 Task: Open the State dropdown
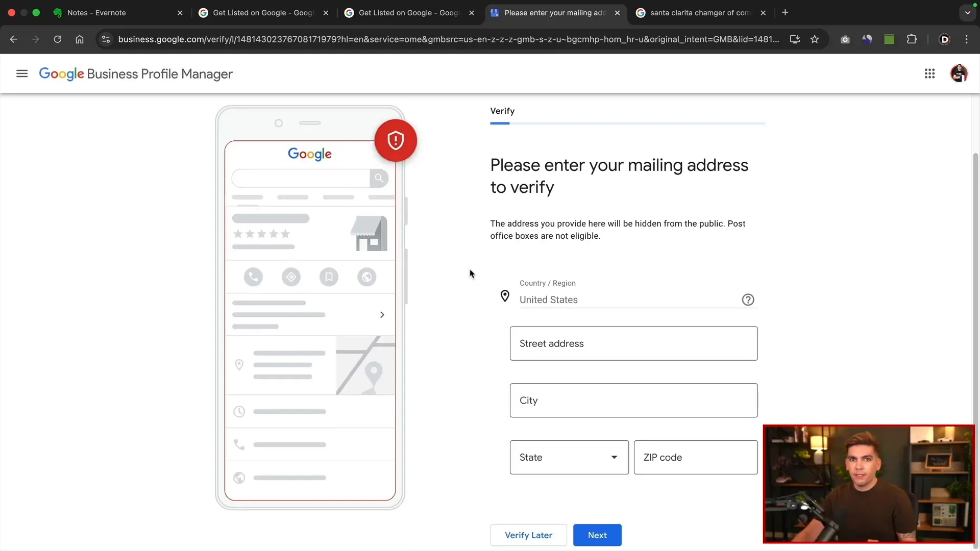(569, 457)
